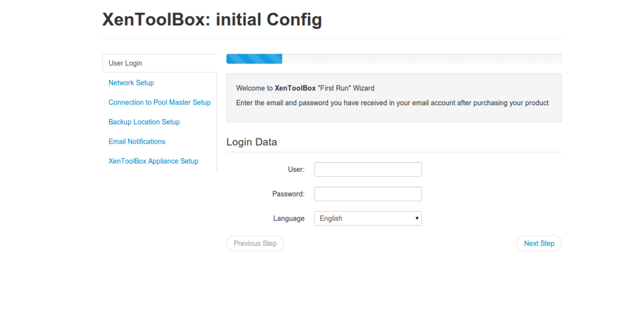Focus the User text field
The height and width of the screenshot is (334, 644).
point(368,169)
